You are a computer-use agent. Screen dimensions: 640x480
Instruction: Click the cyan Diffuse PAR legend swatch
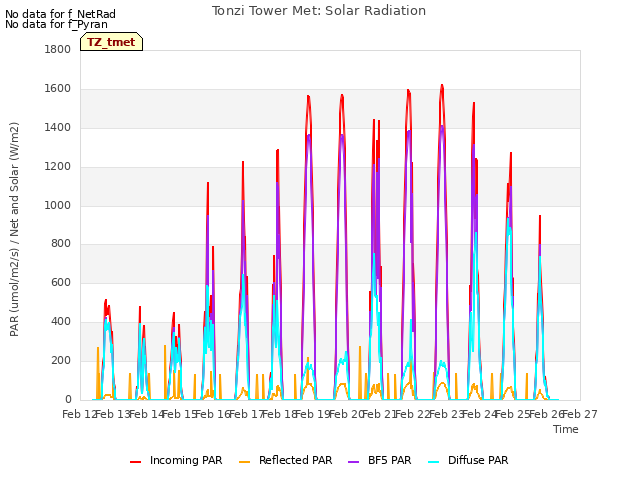[434, 461]
